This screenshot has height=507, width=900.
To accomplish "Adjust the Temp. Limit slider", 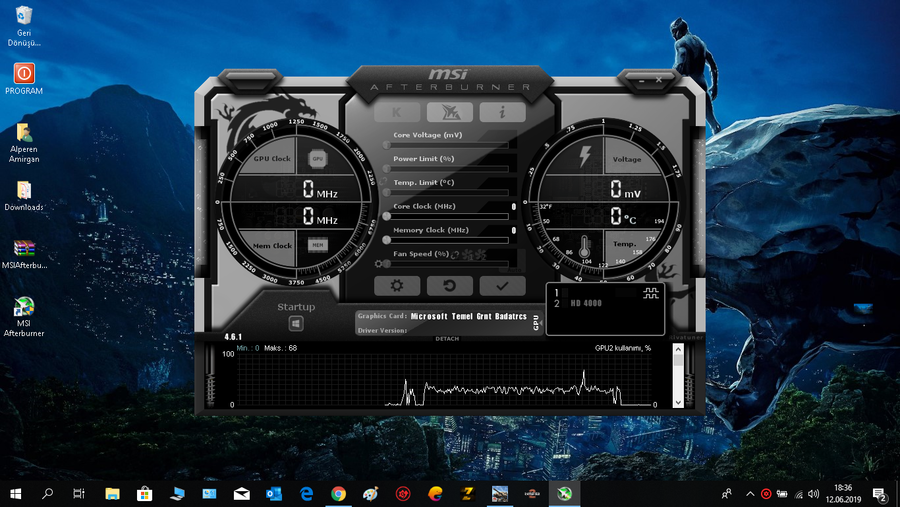I will [448, 192].
